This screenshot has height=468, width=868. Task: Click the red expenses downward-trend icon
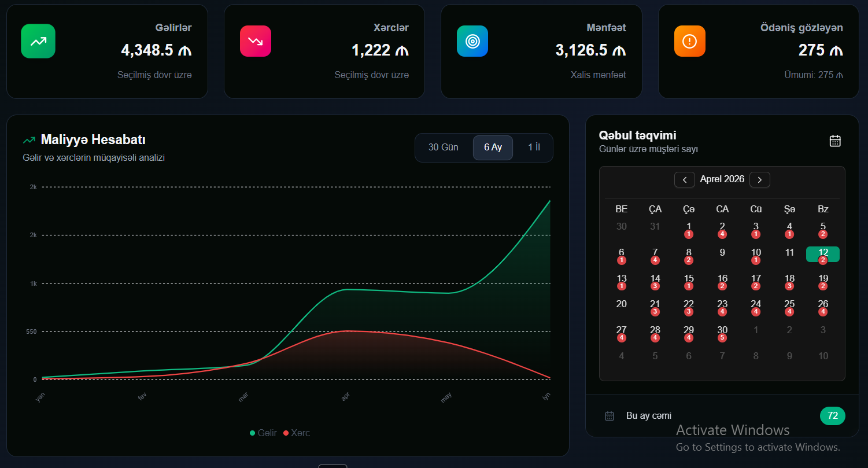(x=256, y=41)
